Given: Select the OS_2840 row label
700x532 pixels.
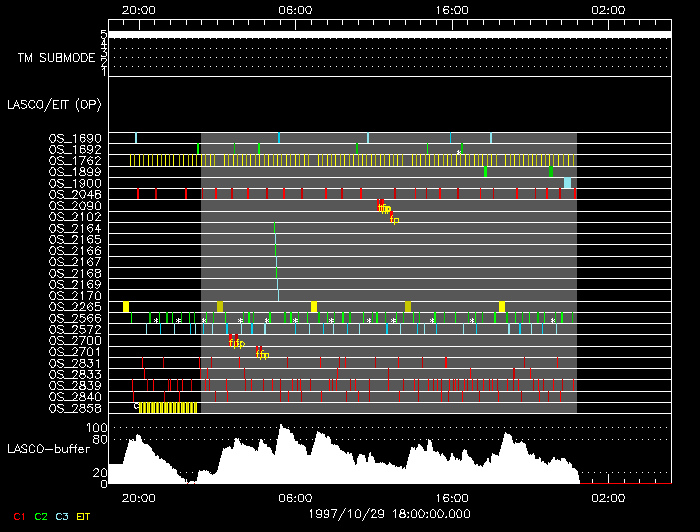Looking at the screenshot, I should (75, 396).
